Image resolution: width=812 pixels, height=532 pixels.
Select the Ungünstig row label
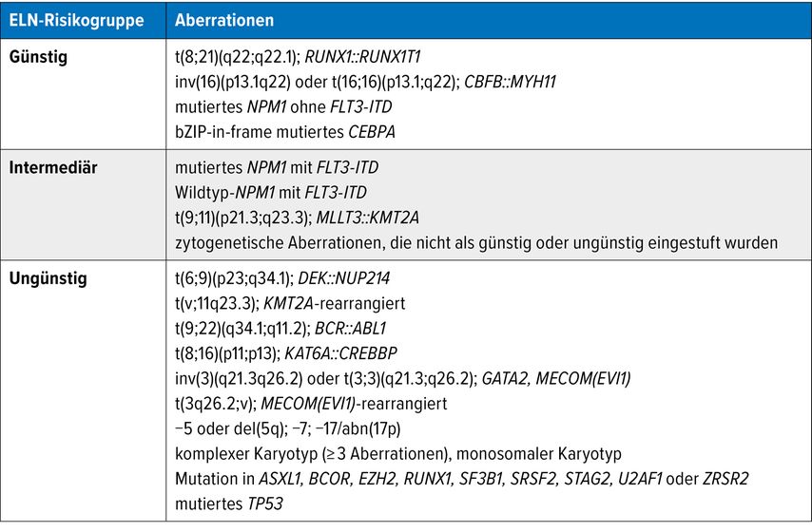[x=48, y=279]
